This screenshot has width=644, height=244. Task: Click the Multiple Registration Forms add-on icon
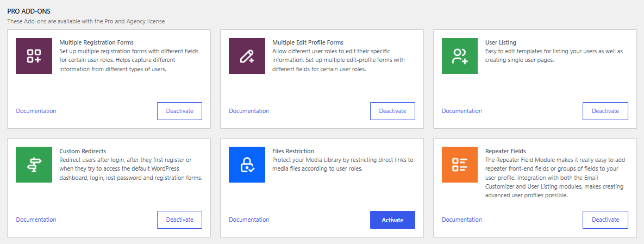34,56
